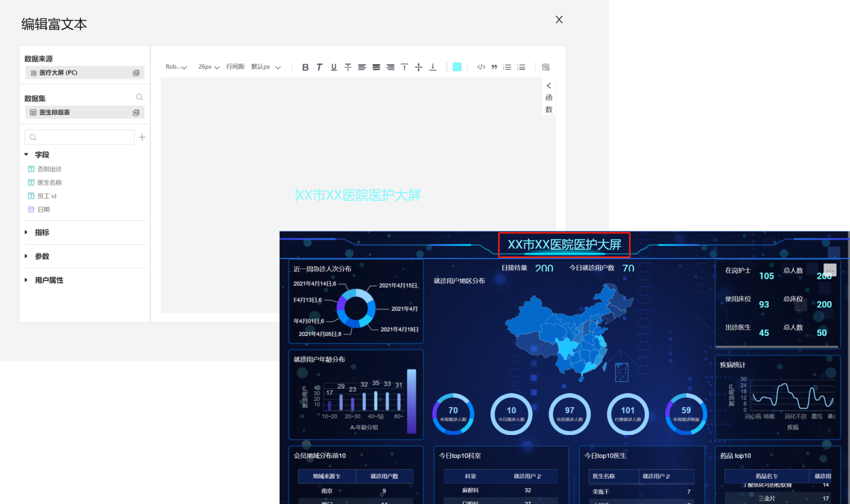This screenshot has height=504, width=850.
Task: Insert a block quote
Action: click(x=494, y=67)
